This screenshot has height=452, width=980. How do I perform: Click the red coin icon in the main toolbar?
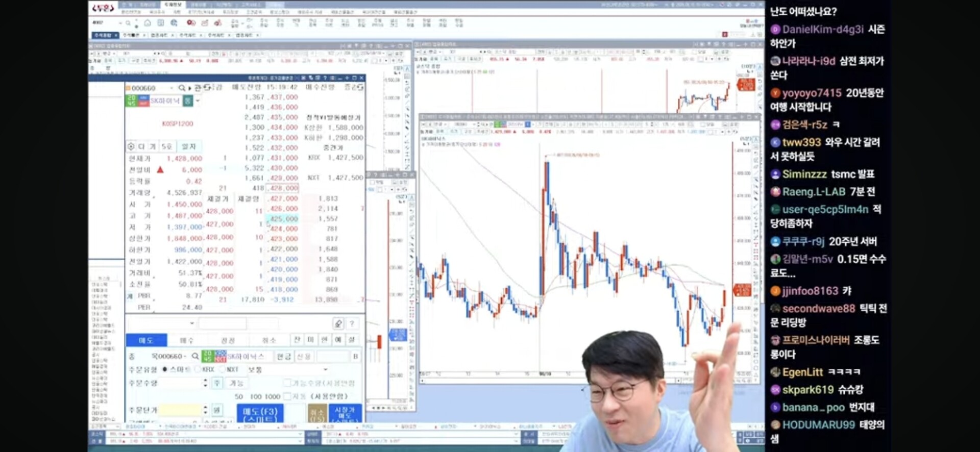point(191,23)
